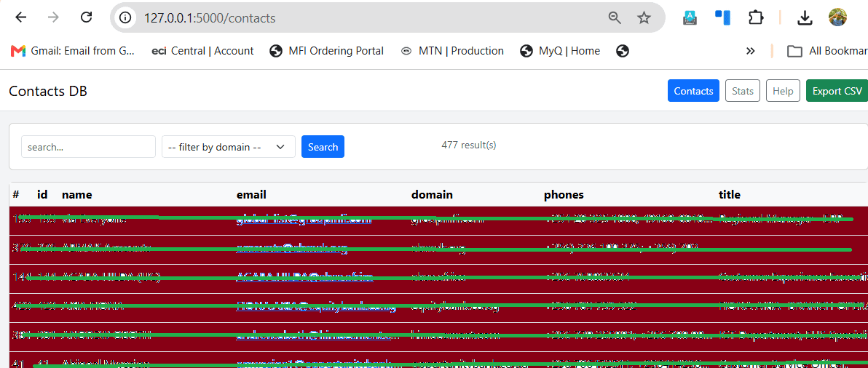This screenshot has width=868, height=368.
Task: Click the Export CSV button
Action: point(837,91)
